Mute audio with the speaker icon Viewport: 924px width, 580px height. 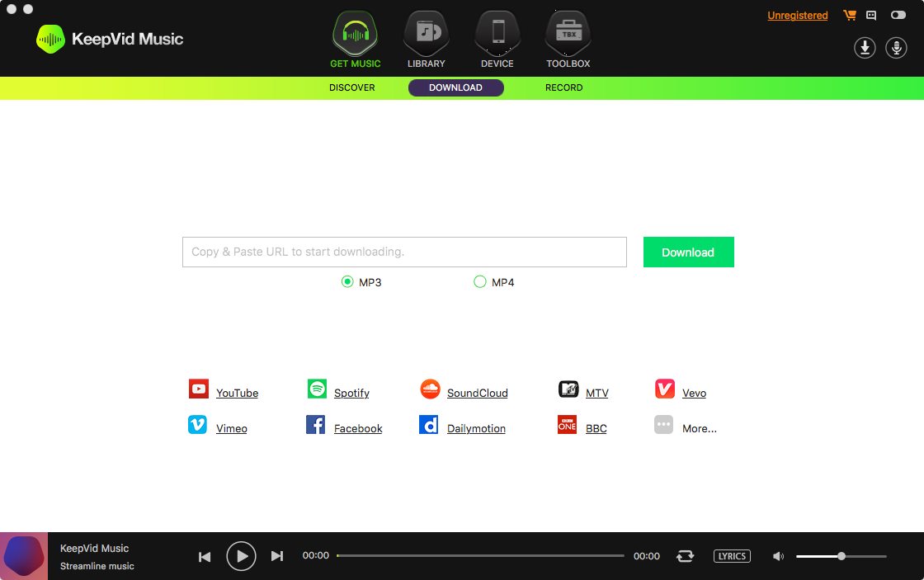point(779,556)
